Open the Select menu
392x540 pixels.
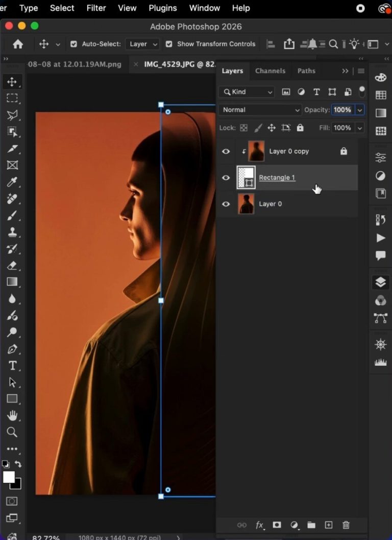pyautogui.click(x=62, y=8)
